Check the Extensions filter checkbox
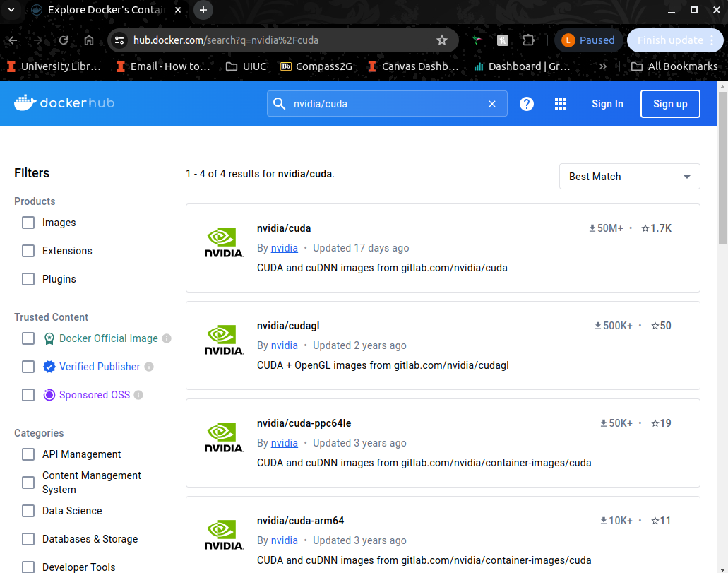 [28, 251]
